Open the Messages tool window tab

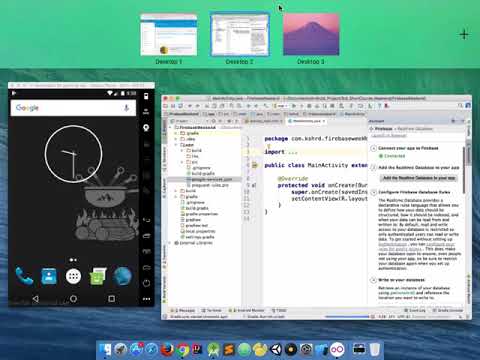pos(183,310)
